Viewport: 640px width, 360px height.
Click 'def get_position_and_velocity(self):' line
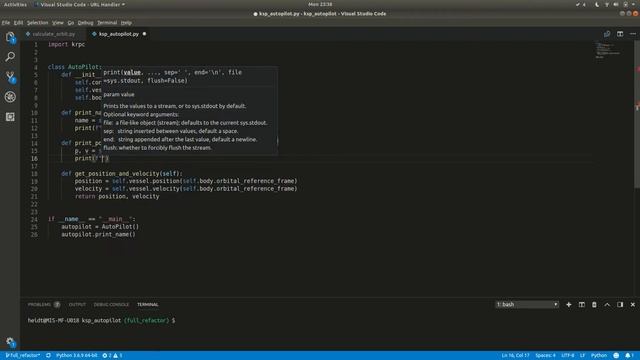click(x=122, y=173)
